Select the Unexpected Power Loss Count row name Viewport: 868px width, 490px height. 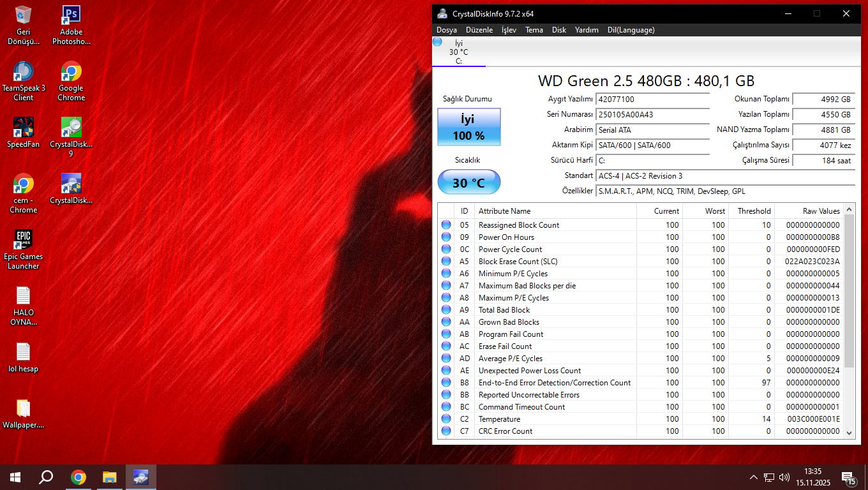click(x=530, y=370)
